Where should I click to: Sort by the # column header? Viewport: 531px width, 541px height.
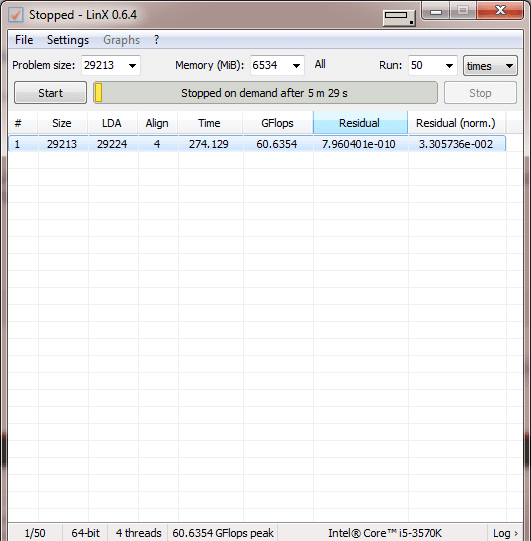[x=23, y=123]
